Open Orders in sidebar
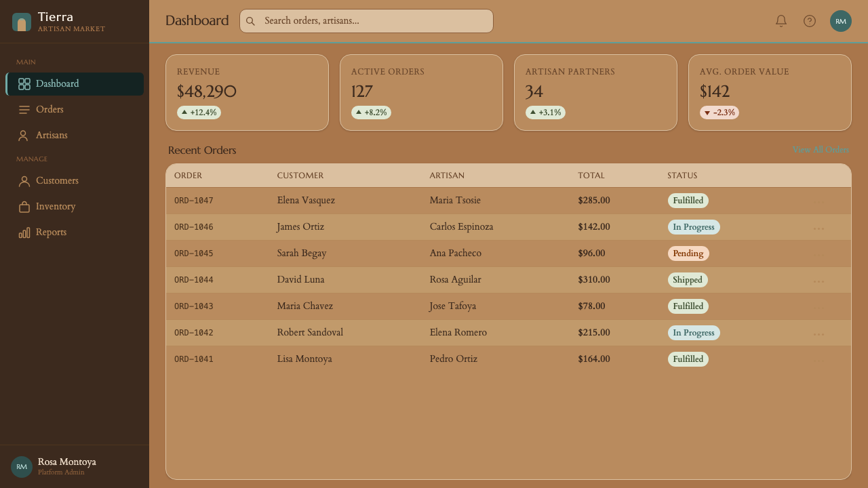 pyautogui.click(x=75, y=110)
